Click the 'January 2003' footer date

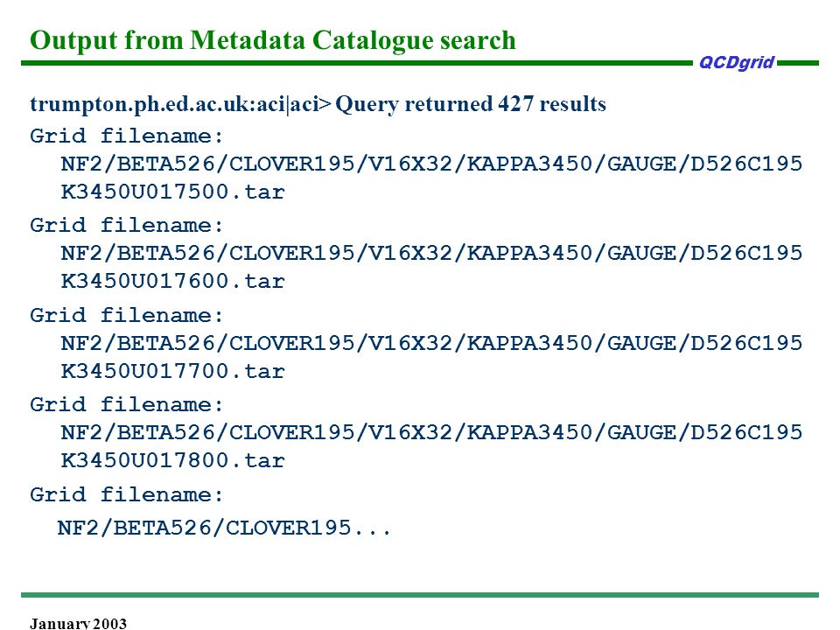tap(78, 623)
